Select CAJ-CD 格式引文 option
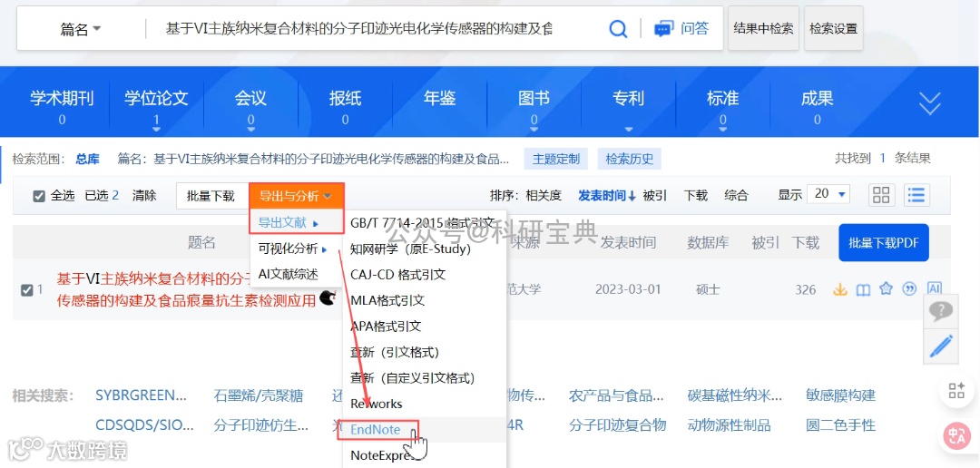Image resolution: width=980 pixels, height=468 pixels. 398,274
